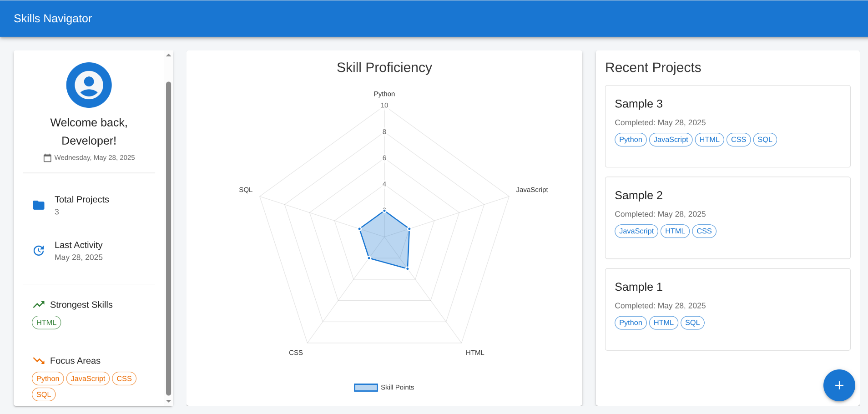Click the Strongest Skills trending-up icon
Viewport: 868px width, 414px height.
[x=39, y=304]
